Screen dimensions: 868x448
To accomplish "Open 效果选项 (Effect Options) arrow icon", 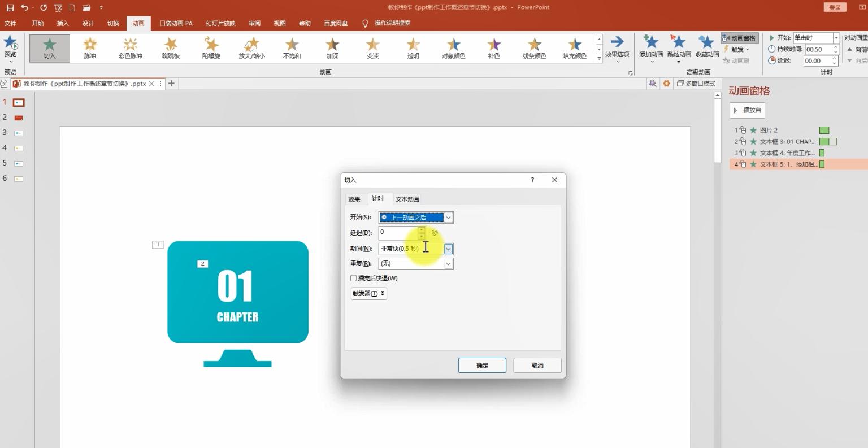I will [617, 44].
